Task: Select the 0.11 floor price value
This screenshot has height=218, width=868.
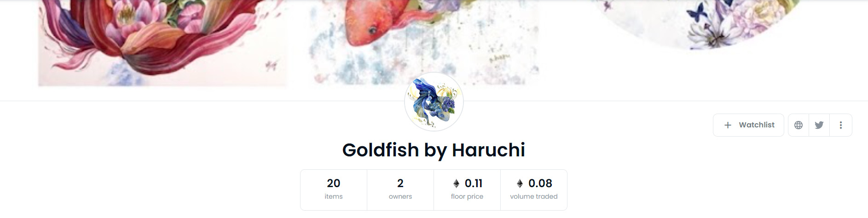Action: [x=474, y=183]
